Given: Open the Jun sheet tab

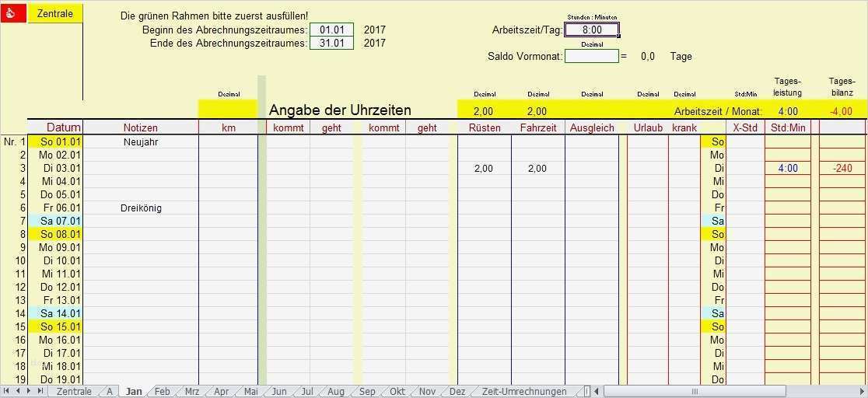Looking at the screenshot, I should [x=279, y=391].
